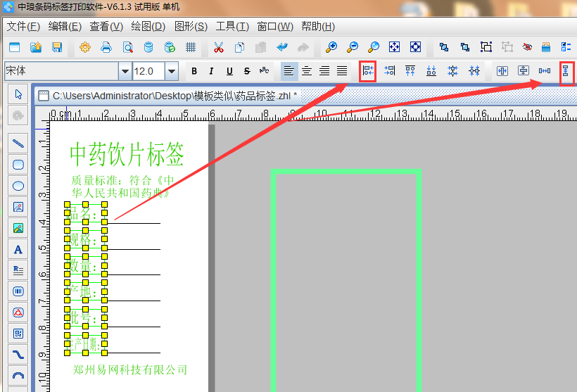The height and width of the screenshot is (392, 577).
Task: Select the QR code drawing tool
Action: [x=18, y=333]
